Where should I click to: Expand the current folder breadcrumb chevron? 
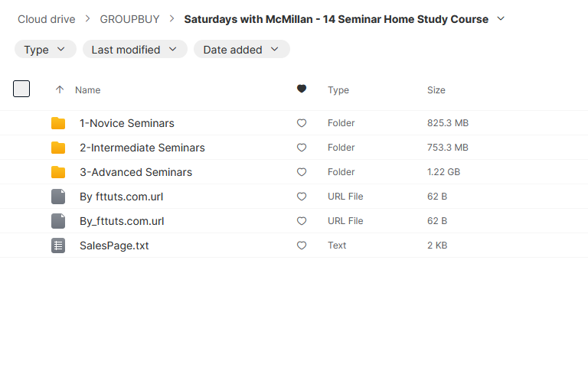(x=501, y=18)
